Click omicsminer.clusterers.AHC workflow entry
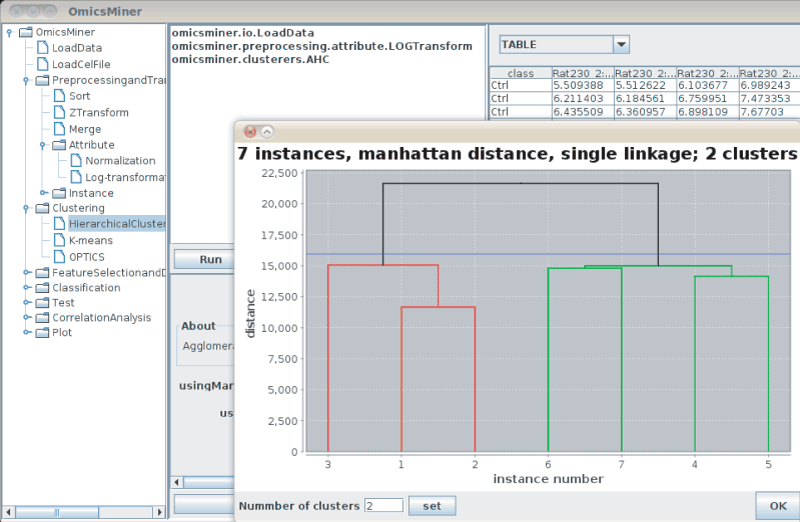The width and height of the screenshot is (800, 522). click(x=251, y=59)
